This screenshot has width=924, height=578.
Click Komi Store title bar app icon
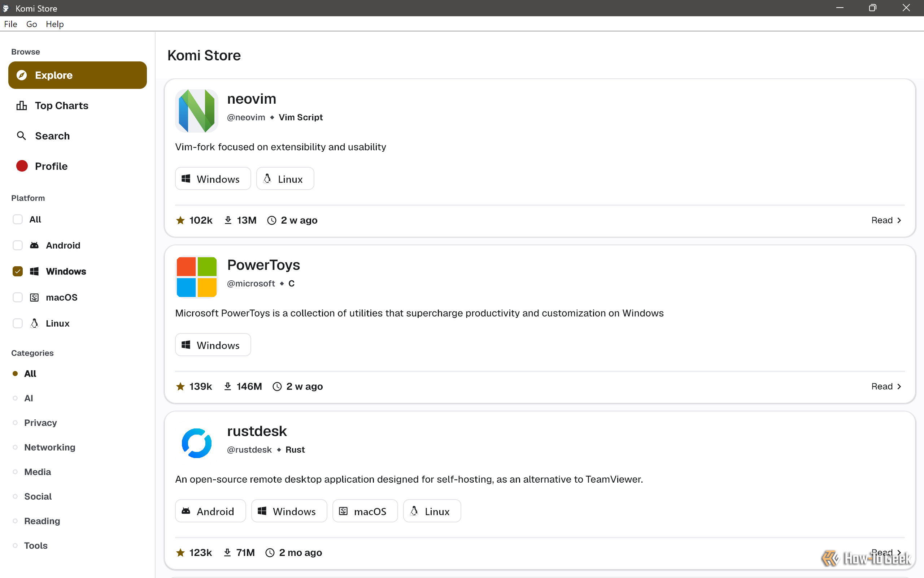point(6,8)
